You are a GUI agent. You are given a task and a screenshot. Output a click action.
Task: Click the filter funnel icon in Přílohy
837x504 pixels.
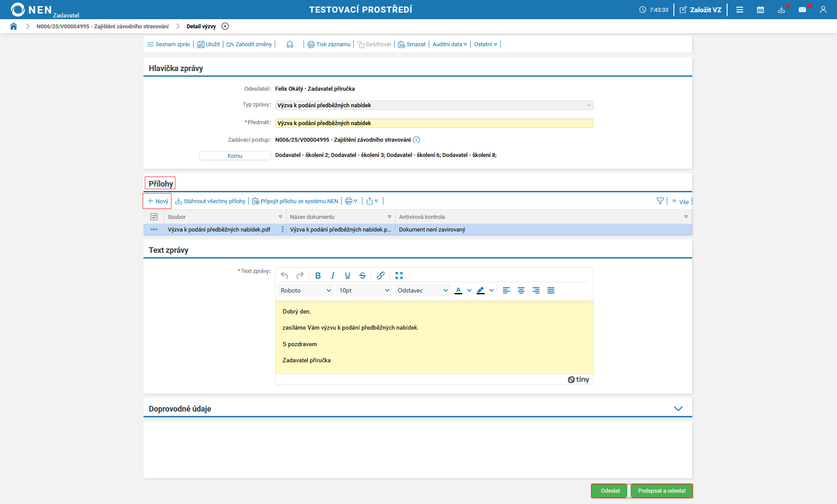pos(660,201)
